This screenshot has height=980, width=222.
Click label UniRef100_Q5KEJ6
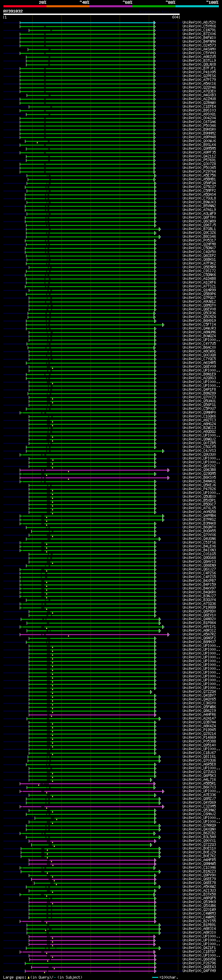click(x=199, y=485)
